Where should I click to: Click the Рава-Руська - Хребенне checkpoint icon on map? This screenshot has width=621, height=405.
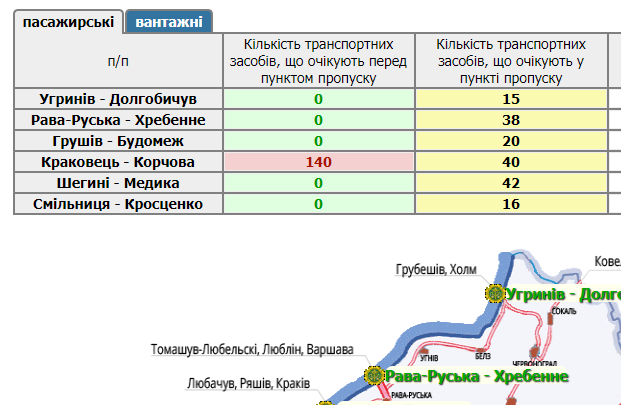click(x=374, y=376)
